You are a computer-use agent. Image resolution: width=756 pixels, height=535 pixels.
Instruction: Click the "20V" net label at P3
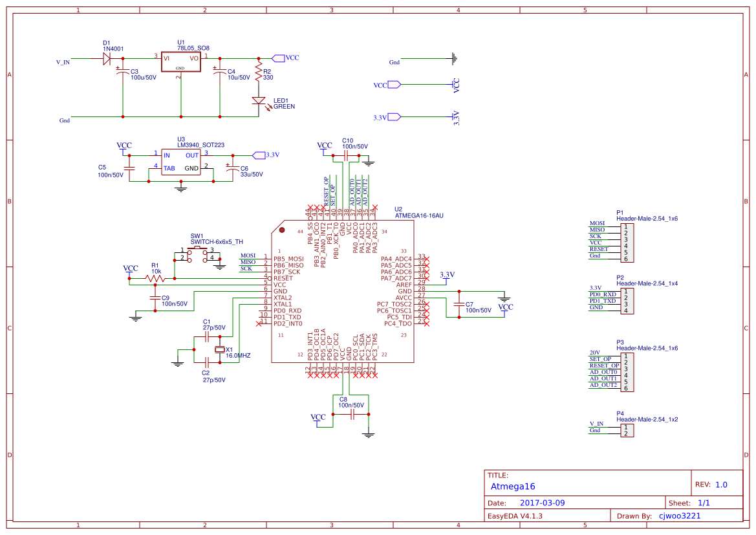click(x=594, y=353)
